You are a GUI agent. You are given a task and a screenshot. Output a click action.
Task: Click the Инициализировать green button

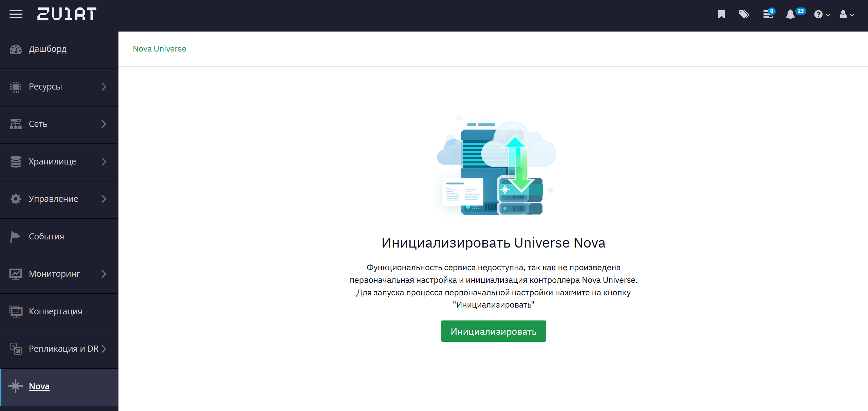[x=493, y=331]
